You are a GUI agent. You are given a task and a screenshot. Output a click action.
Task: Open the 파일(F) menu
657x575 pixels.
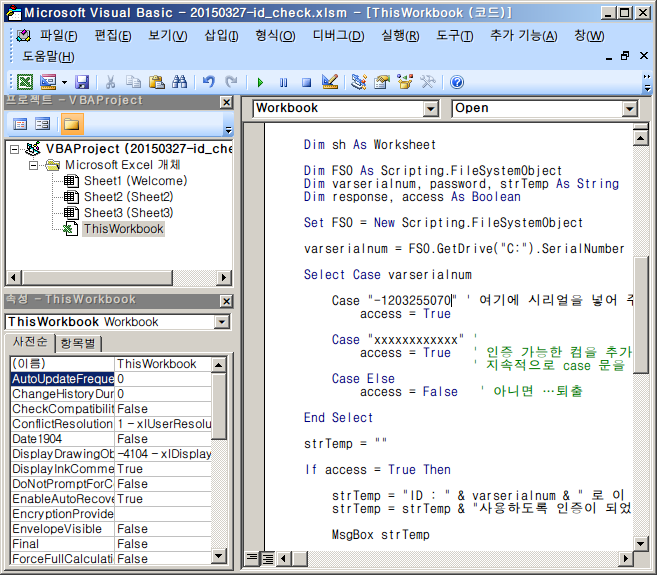59,36
